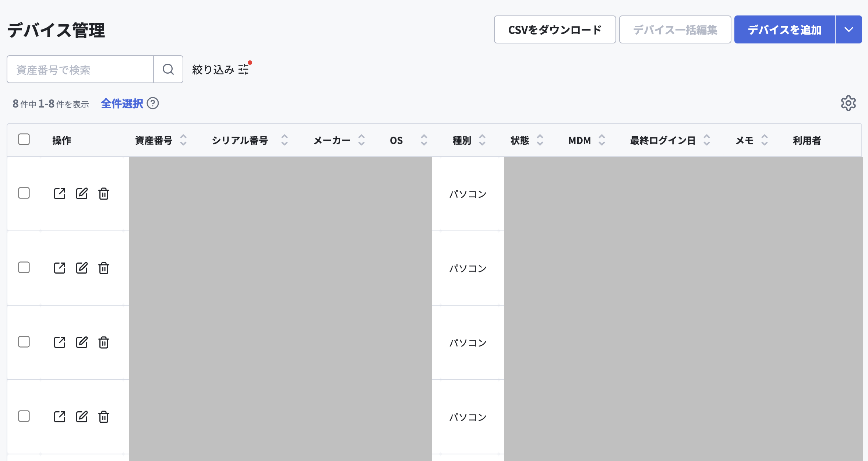Sort by 資産番号 column
Screen dimensions: 868x461
point(183,140)
